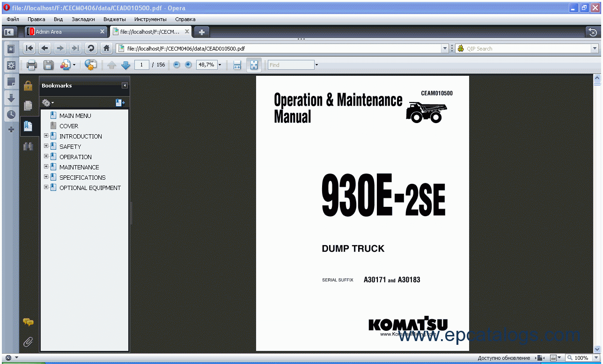Print the PDF with the printer icon
Image resolution: width=603 pixels, height=364 pixels.
coord(31,65)
